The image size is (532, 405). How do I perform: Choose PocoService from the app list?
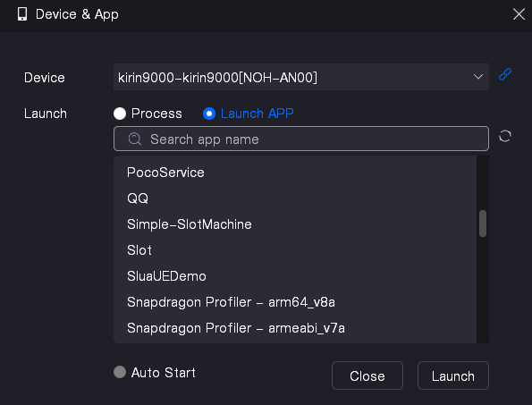coord(295,173)
